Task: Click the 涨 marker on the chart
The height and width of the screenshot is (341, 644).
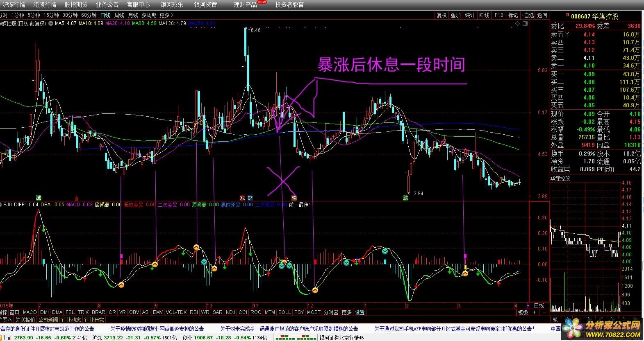Action: pos(242,198)
